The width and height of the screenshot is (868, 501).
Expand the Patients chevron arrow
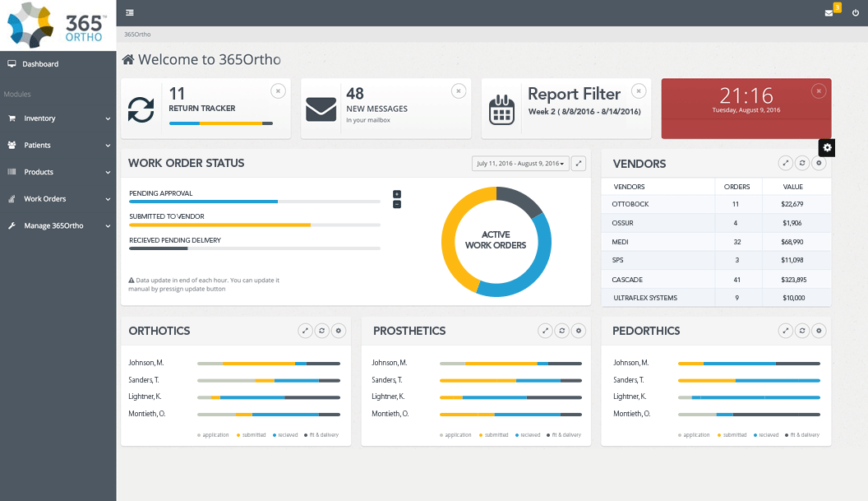click(108, 146)
